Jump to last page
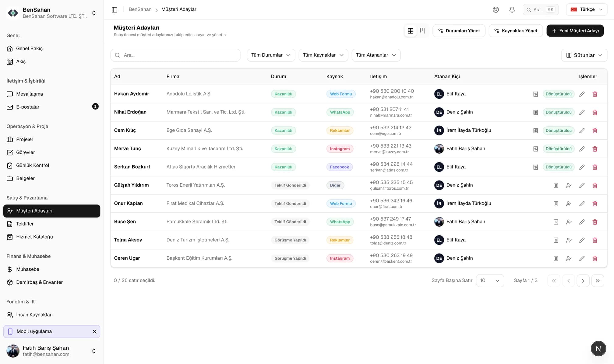This screenshot has height=364, width=614. [598, 281]
